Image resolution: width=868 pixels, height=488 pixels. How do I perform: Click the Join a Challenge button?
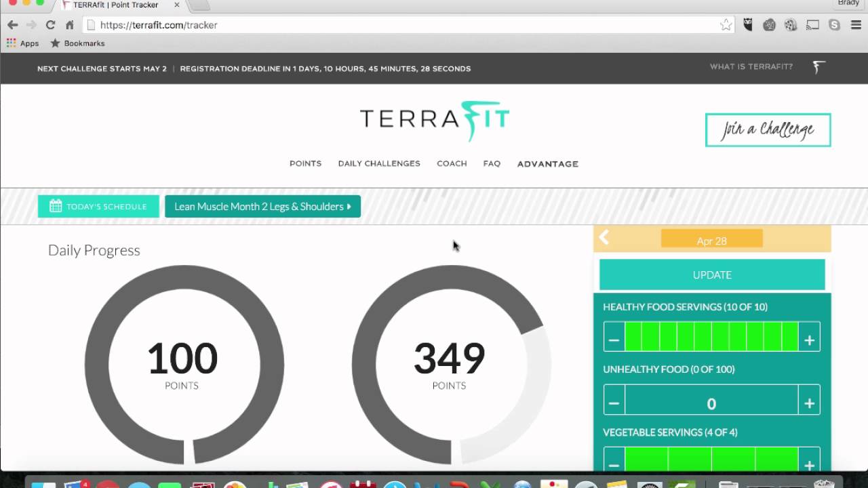(768, 129)
